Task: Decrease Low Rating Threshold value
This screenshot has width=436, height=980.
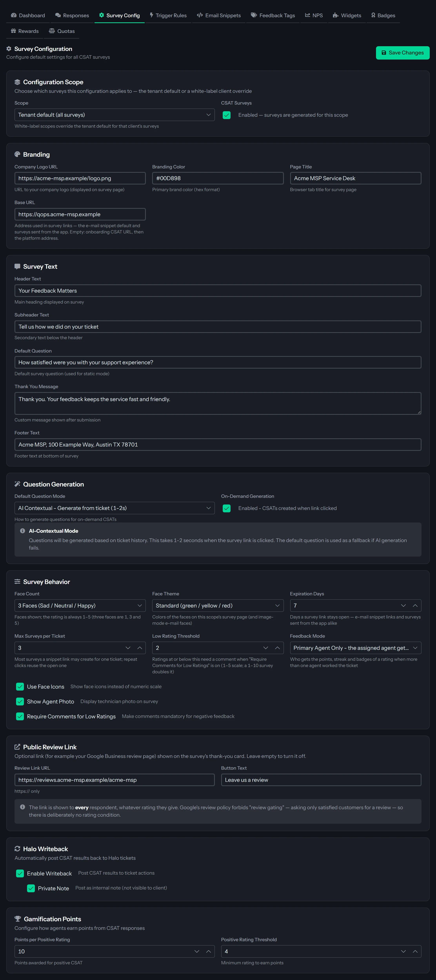Action: (x=266, y=648)
